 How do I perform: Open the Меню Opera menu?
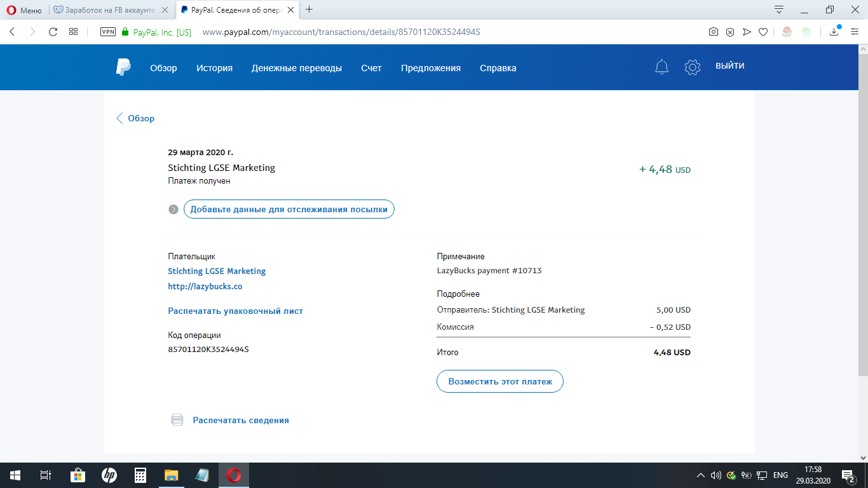[24, 10]
